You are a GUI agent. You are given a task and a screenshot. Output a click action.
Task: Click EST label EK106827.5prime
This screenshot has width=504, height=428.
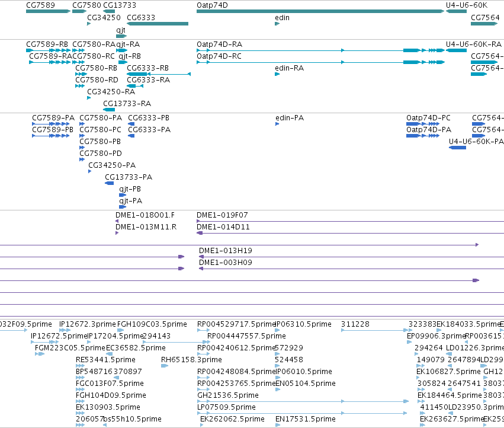(449, 372)
